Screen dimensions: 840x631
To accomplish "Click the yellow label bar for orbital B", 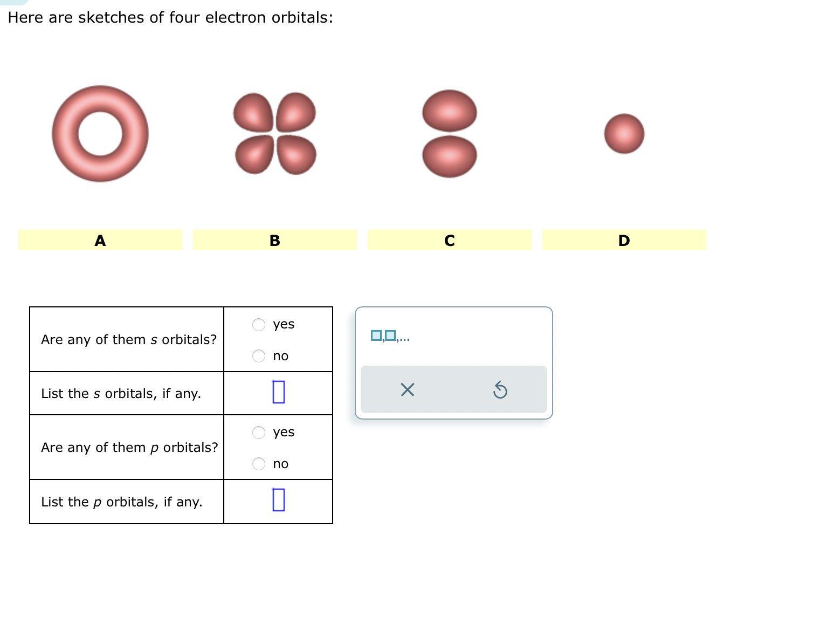I will (x=274, y=240).
